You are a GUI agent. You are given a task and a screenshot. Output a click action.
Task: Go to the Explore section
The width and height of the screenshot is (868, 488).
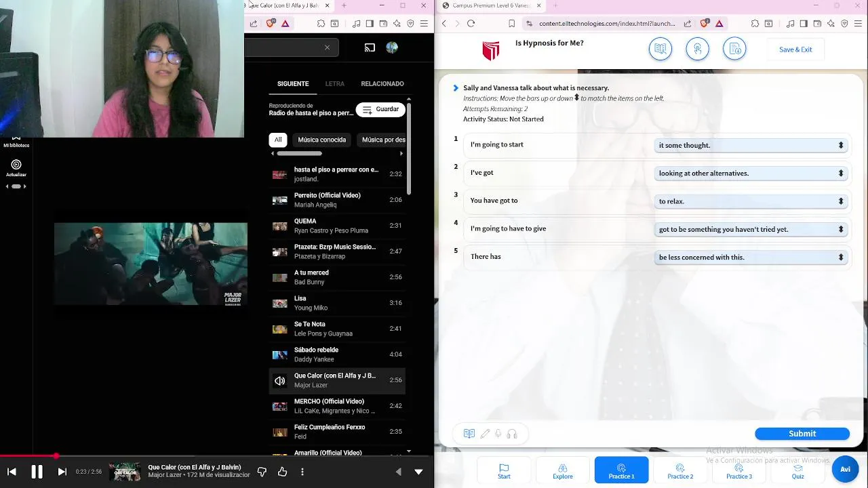[x=563, y=470]
